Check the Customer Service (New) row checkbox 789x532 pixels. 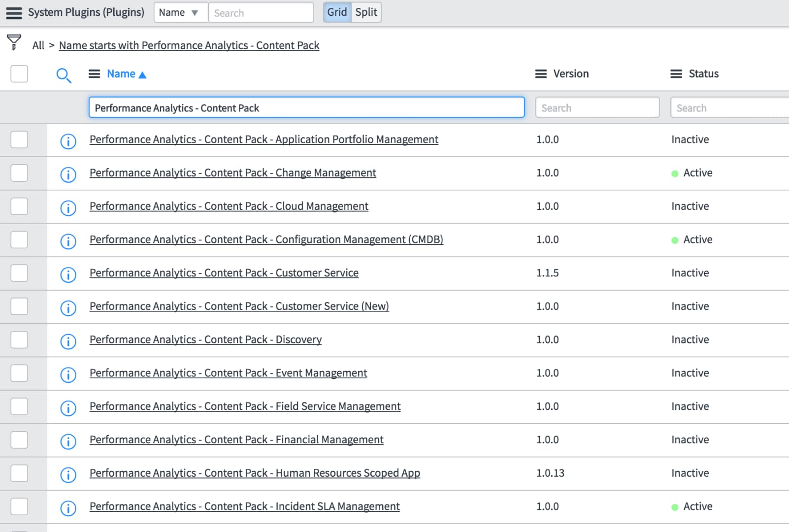coord(19,306)
